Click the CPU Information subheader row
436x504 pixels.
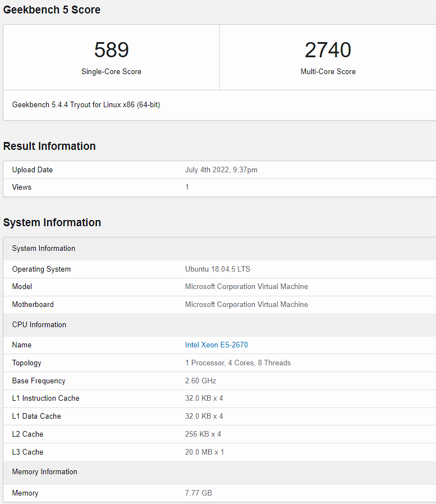coord(219,324)
